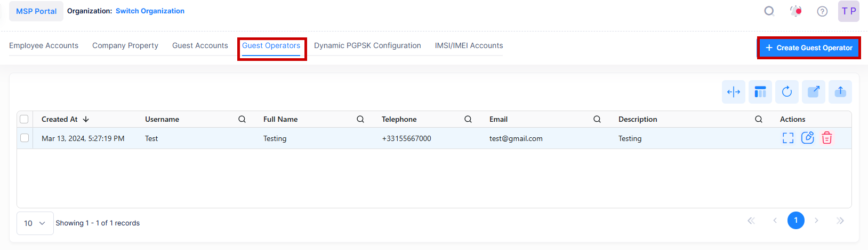Click the export table icon
868x250 pixels.
tap(814, 92)
